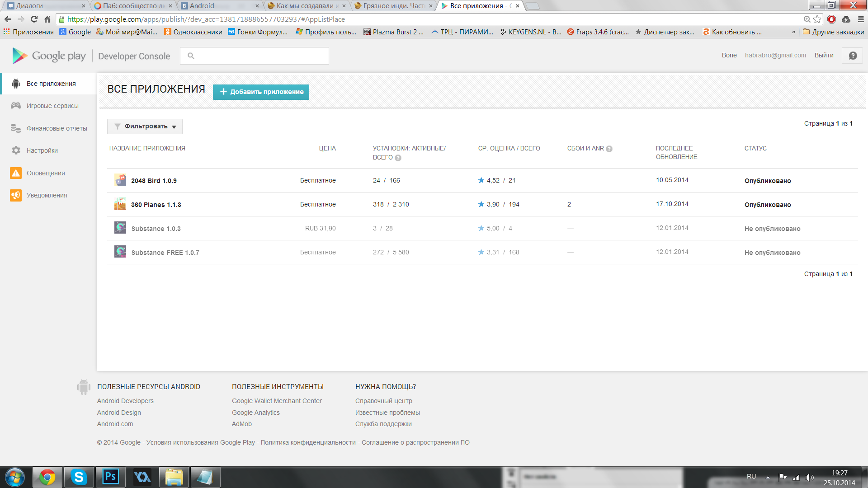Open the Одноклассники bookmark

click(x=193, y=32)
